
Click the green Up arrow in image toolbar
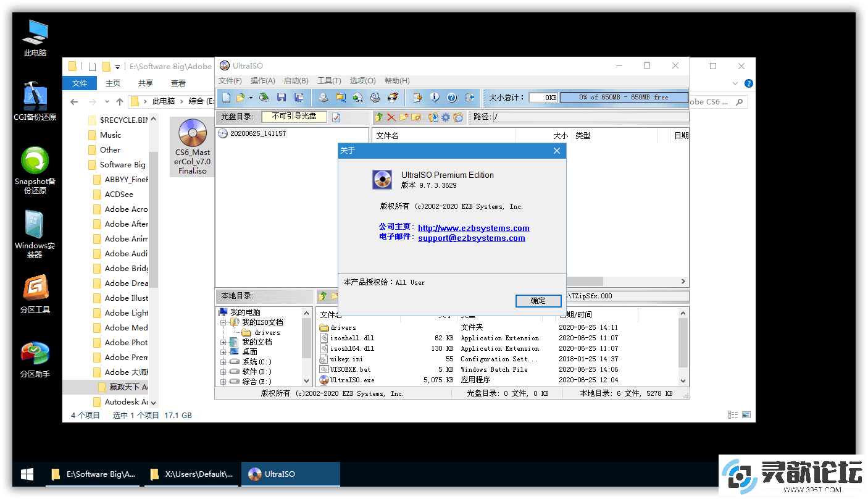click(379, 117)
